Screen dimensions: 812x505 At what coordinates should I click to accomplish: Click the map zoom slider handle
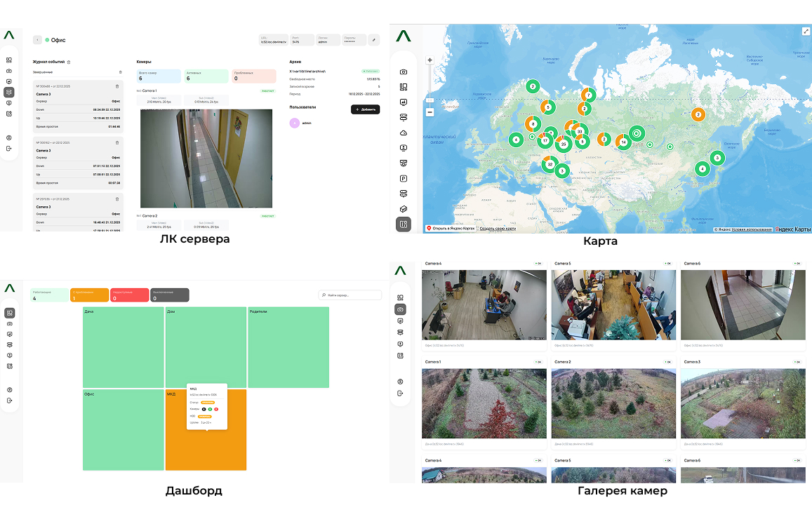(430, 102)
